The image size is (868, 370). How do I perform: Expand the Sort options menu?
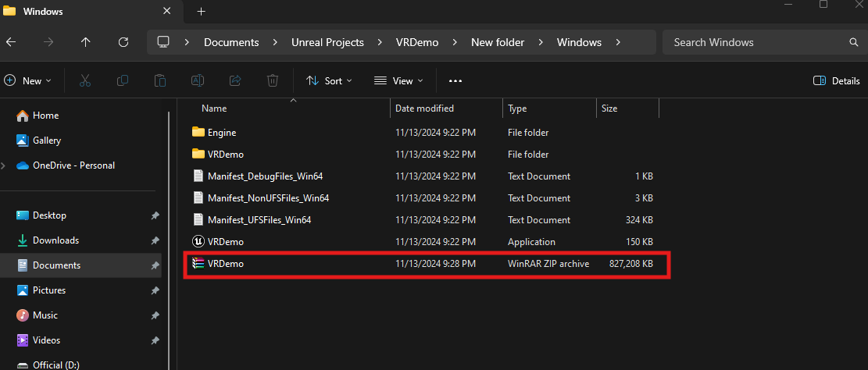coord(329,80)
